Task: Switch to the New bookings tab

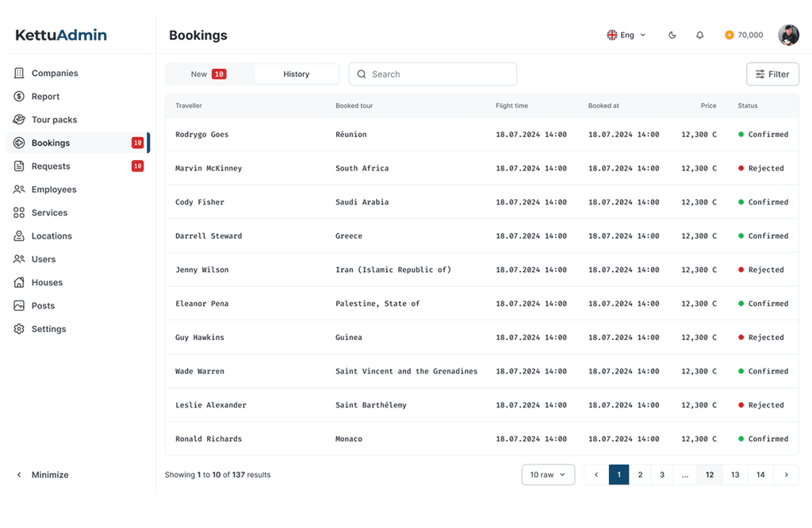Action: [209, 74]
